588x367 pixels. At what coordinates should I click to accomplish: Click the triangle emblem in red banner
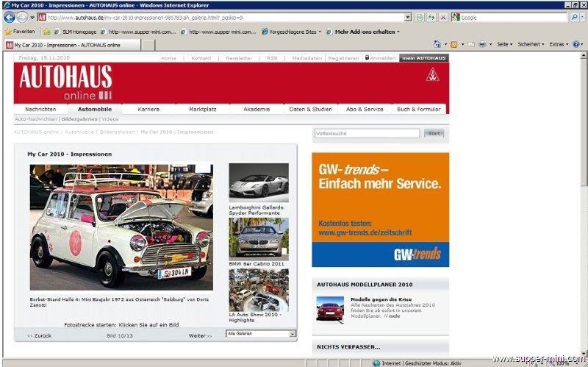point(432,75)
